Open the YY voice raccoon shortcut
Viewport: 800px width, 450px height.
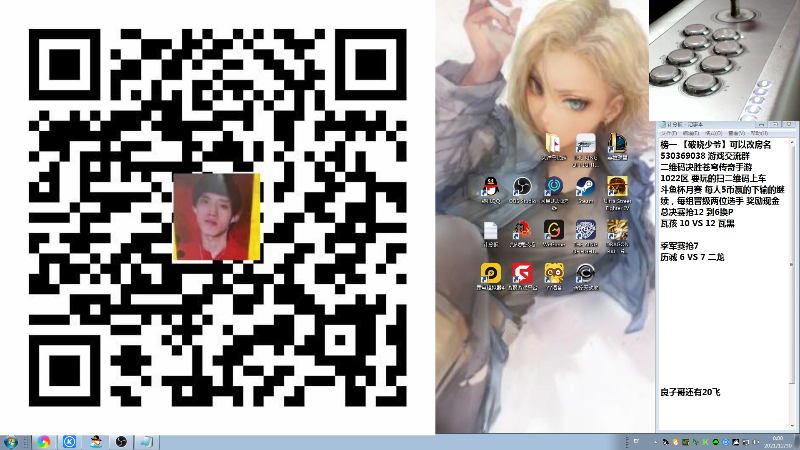554,277
